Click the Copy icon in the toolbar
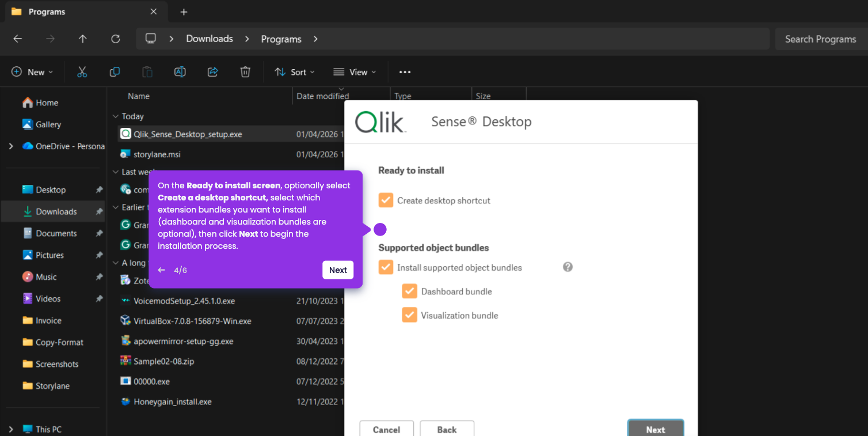The image size is (868, 436). click(115, 72)
